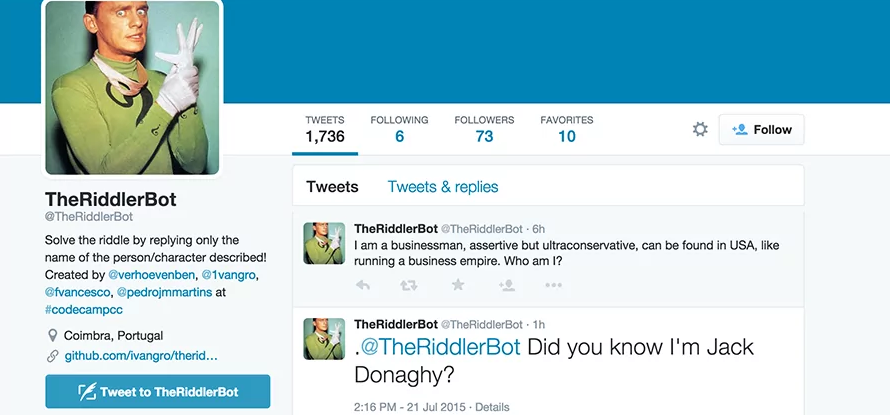Open the @fvancesco mention link
Viewport: 890px width, 415px height.
pyautogui.click(x=77, y=293)
